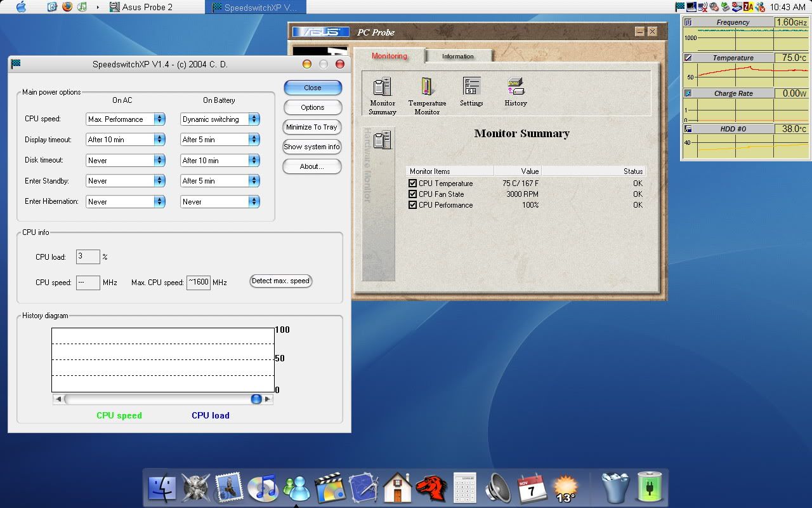The height and width of the screenshot is (508, 812).
Task: Open the Home house dock icon
Action: [398, 488]
